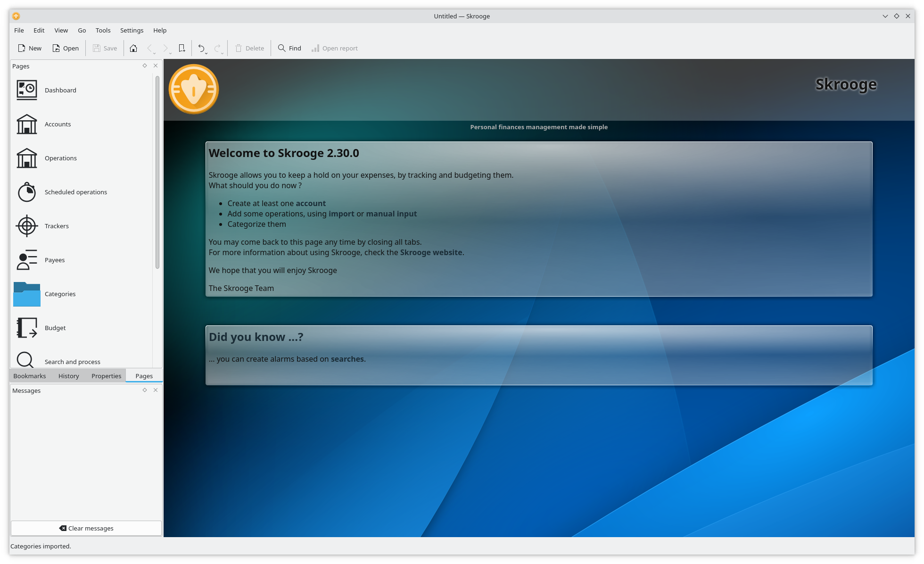The image size is (924, 564).
Task: Click the Open report toolbar button
Action: (334, 48)
